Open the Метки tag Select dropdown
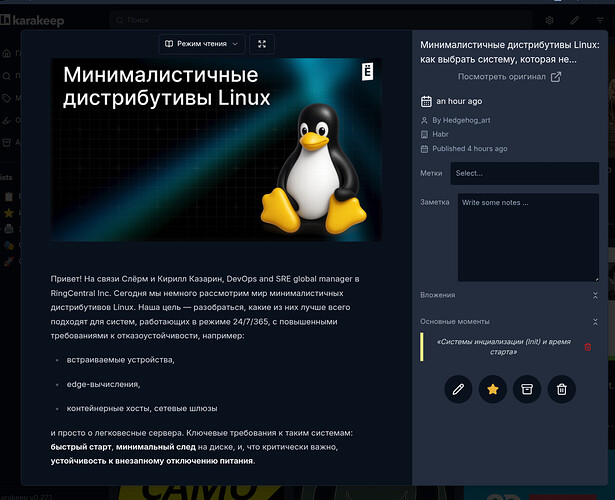The image size is (615, 500). click(x=524, y=173)
